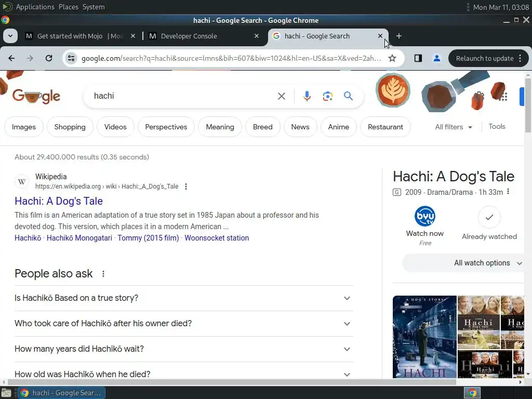Open a new tab with the plus button
Image resolution: width=532 pixels, height=399 pixels.
pos(399,36)
